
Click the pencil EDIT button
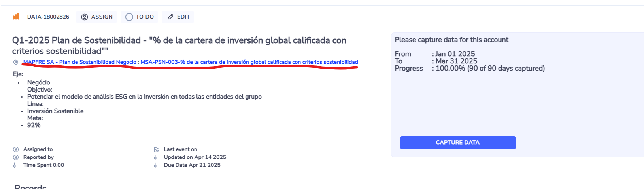point(179,17)
